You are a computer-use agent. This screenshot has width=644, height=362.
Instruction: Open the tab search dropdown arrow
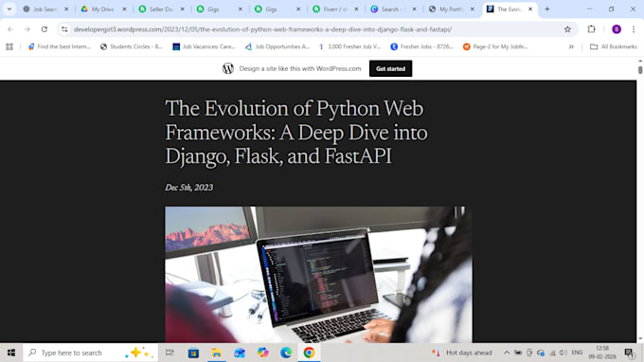pyautogui.click(x=9, y=9)
